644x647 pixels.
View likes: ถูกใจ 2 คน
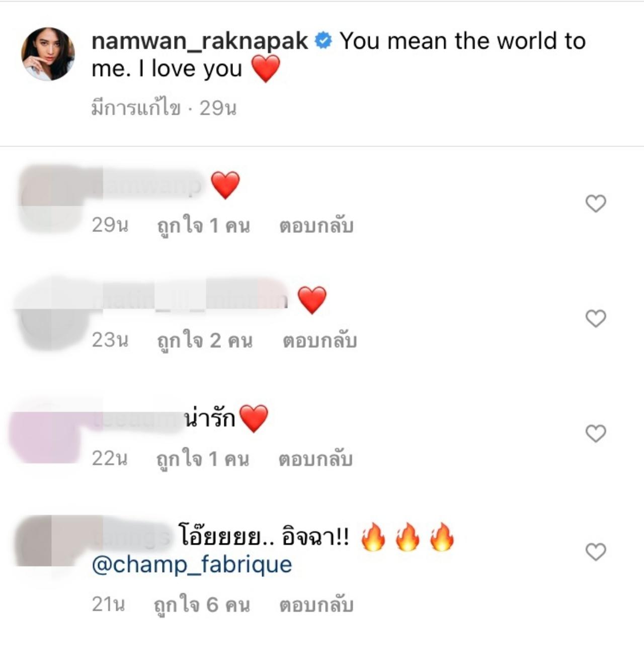205,341
